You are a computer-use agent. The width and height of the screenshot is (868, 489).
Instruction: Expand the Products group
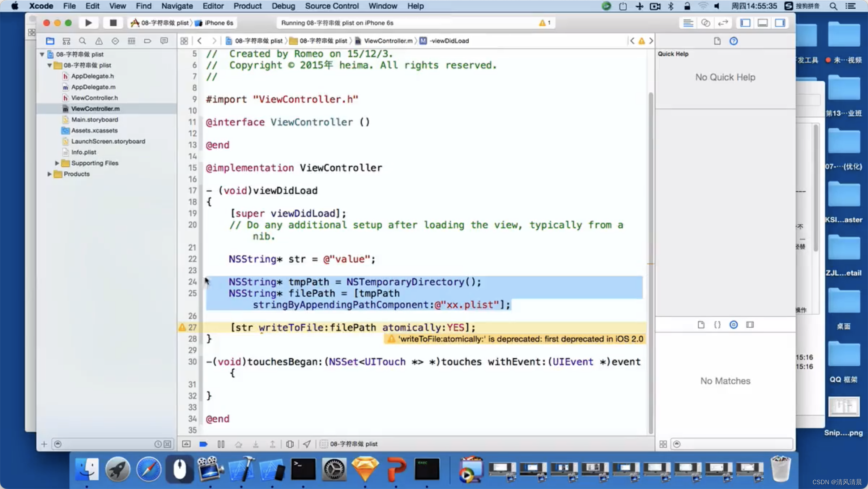point(49,174)
